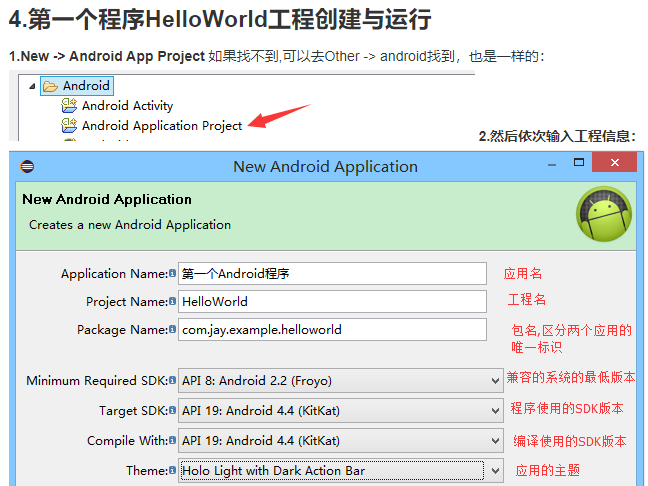648x486 pixels.
Task: Click info icon beside Minimum Required SDK
Action: (172, 380)
